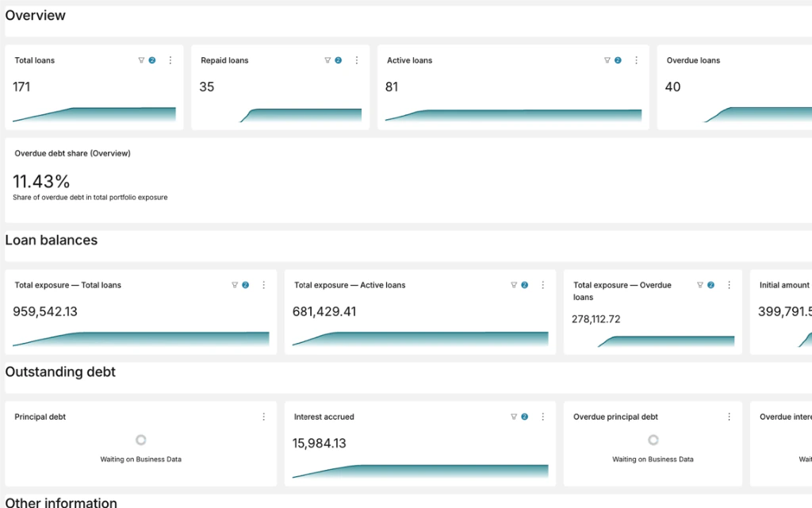Click the Outstanding debt section heading
The width and height of the screenshot is (812, 508).
[x=60, y=371]
